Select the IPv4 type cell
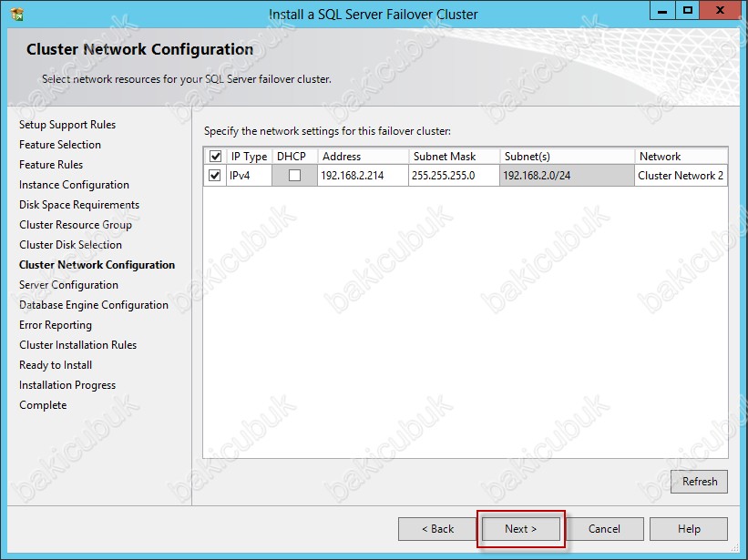The image size is (748, 560). [x=249, y=176]
